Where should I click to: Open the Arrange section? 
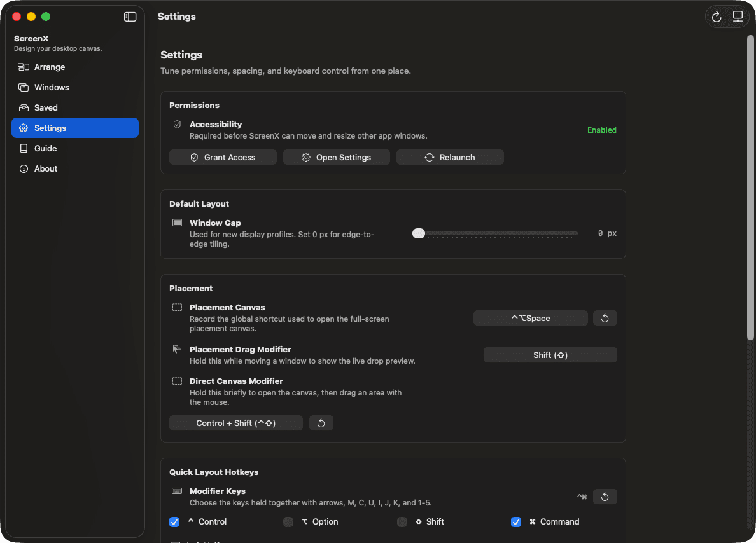tap(75, 67)
